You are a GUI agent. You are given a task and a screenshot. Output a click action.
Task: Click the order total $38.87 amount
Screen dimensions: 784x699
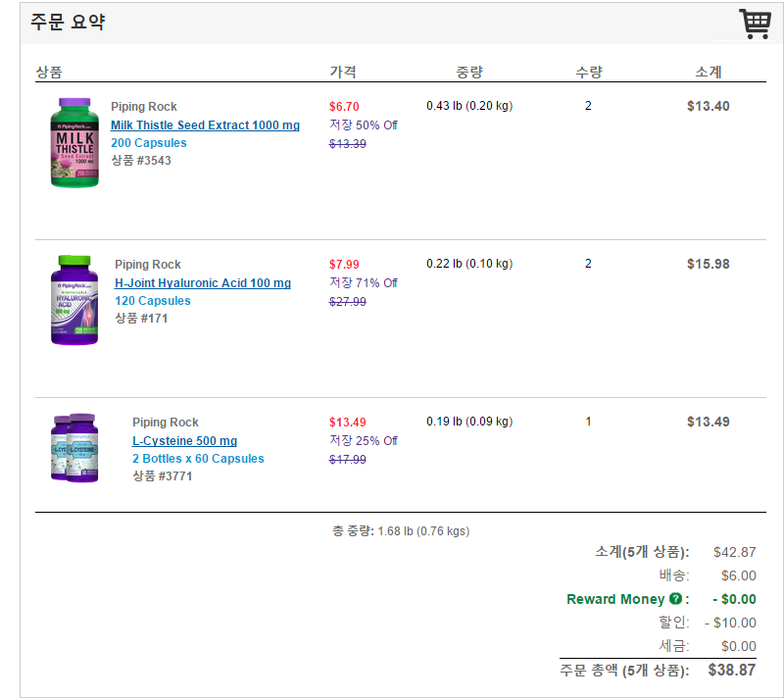tap(732, 671)
